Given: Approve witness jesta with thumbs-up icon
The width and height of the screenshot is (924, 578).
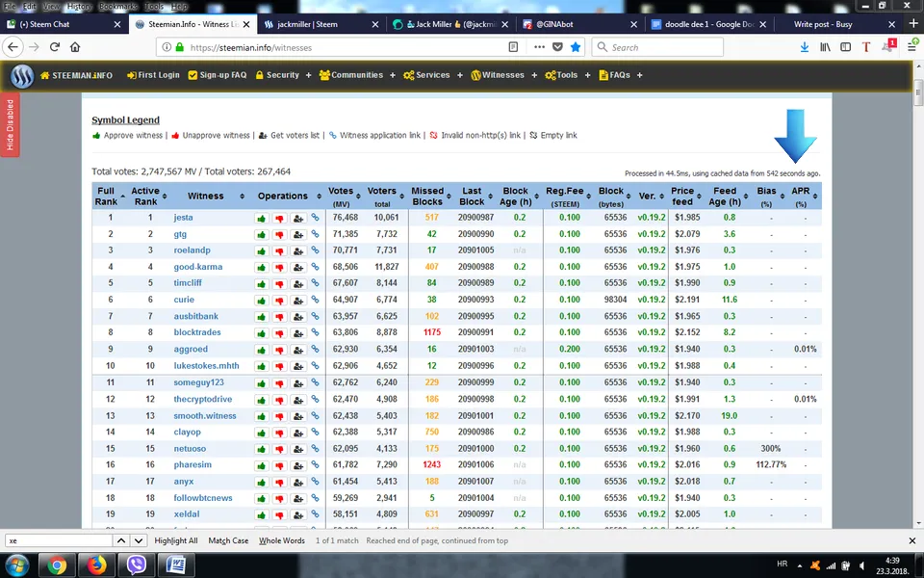Looking at the screenshot, I should point(261,219).
